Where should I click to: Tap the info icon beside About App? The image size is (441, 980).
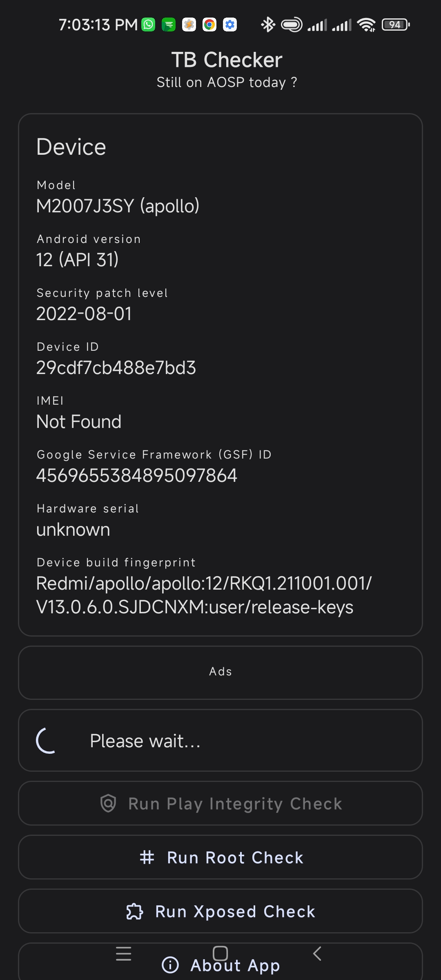170,965
